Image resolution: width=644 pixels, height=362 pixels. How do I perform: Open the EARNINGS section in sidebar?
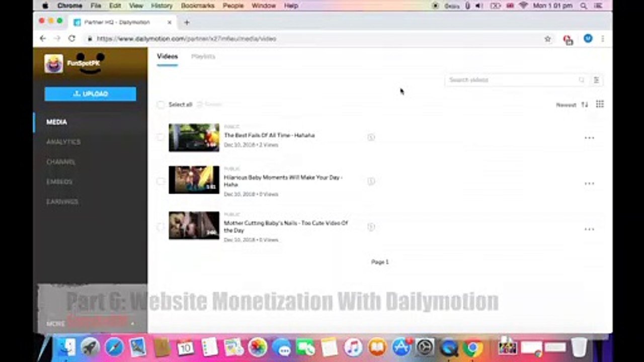pyautogui.click(x=62, y=202)
